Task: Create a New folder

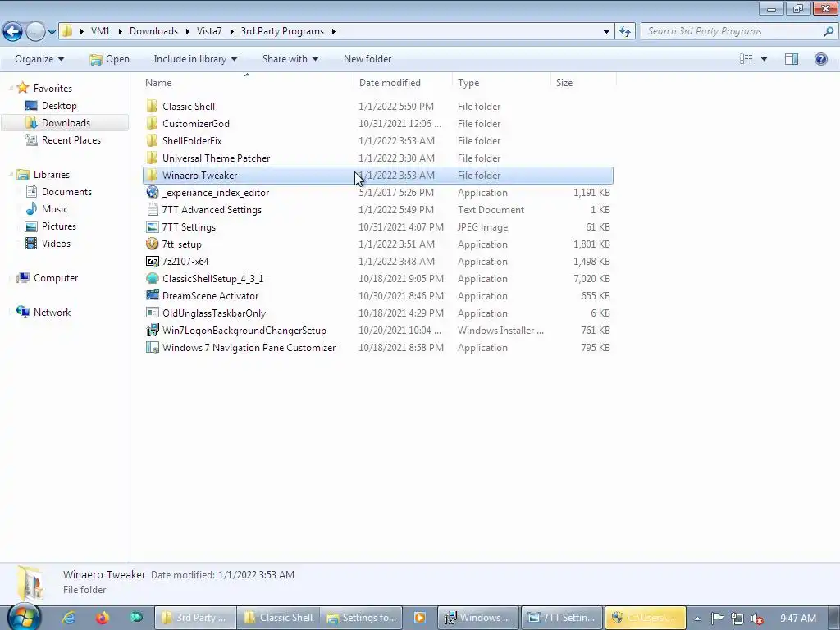Action: coord(367,59)
